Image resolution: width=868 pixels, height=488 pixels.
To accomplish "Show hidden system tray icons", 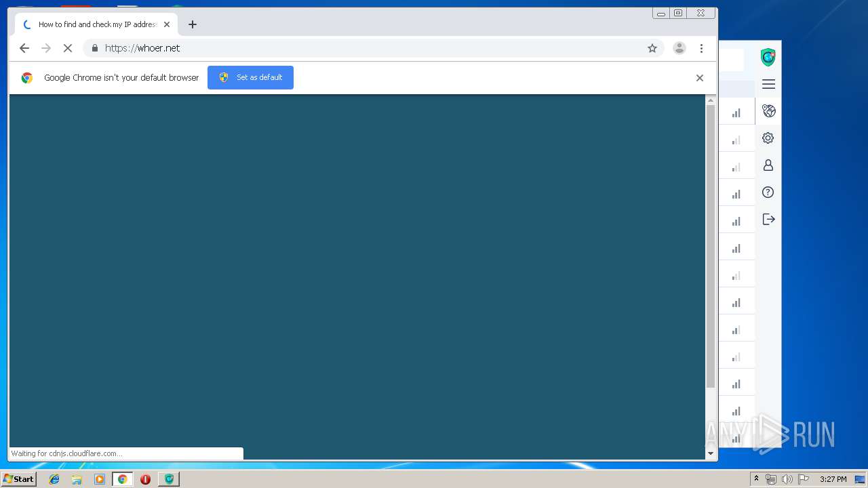I will click(x=757, y=479).
